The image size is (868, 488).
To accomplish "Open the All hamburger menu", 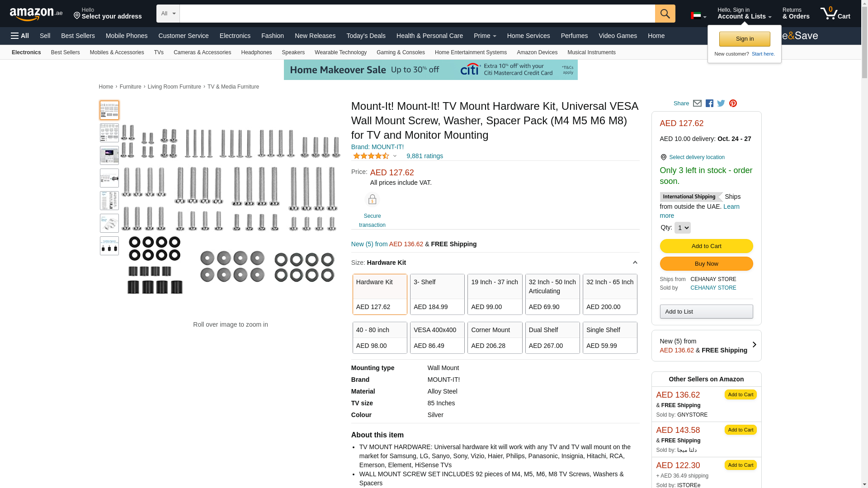I will click(20, 36).
